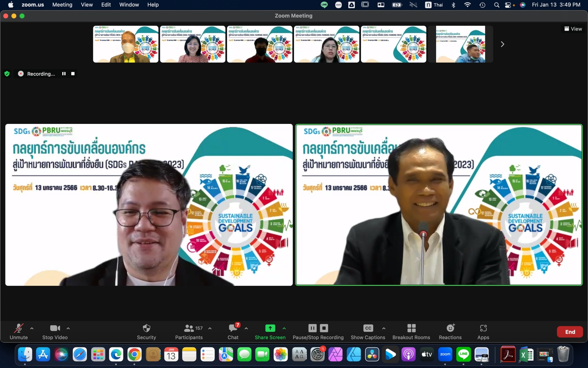Show next page of participant thumbnails
The height and width of the screenshot is (368, 588).
pos(502,44)
